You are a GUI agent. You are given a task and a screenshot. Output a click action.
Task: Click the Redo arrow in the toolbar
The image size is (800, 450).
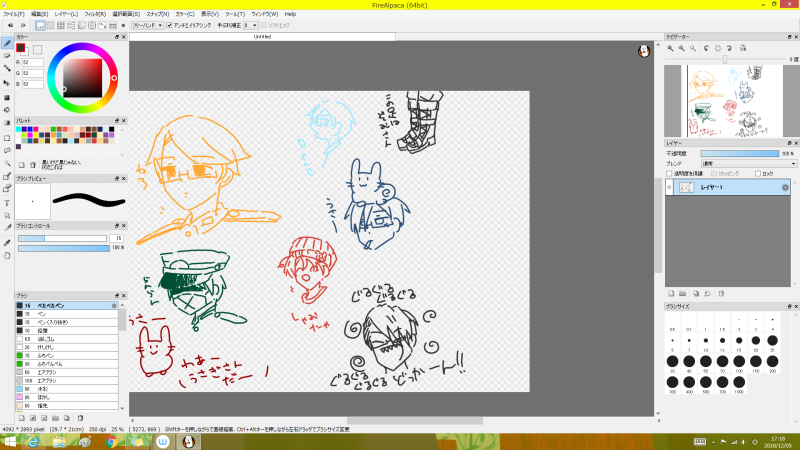pyautogui.click(x=23, y=25)
